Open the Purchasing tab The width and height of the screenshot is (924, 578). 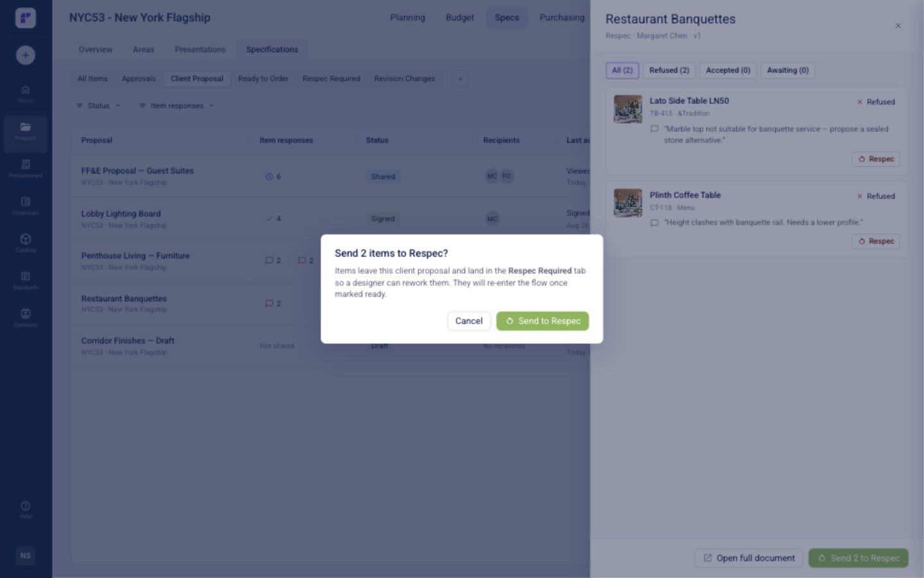pyautogui.click(x=562, y=17)
